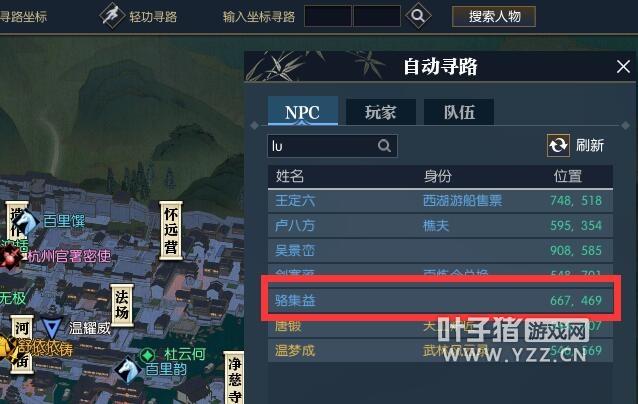638x404 pixels.
Task: Click the green diamond marker beside 杜云何
Action: click(148, 355)
